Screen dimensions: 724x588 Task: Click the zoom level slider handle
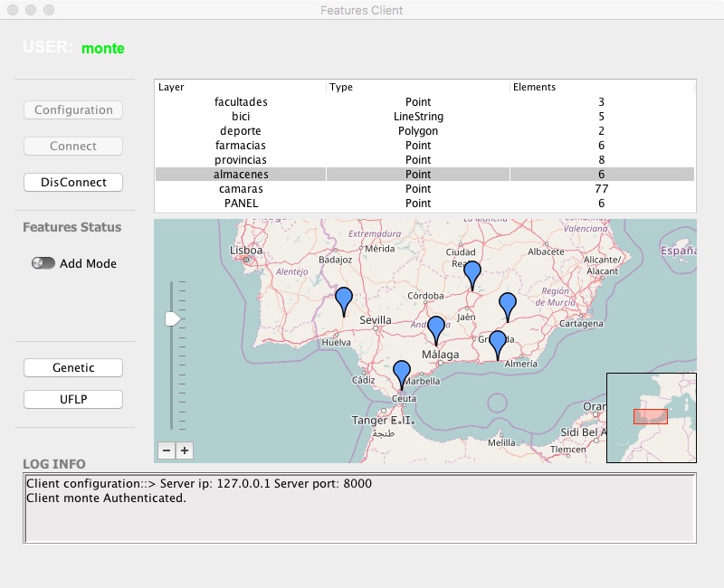[173, 318]
